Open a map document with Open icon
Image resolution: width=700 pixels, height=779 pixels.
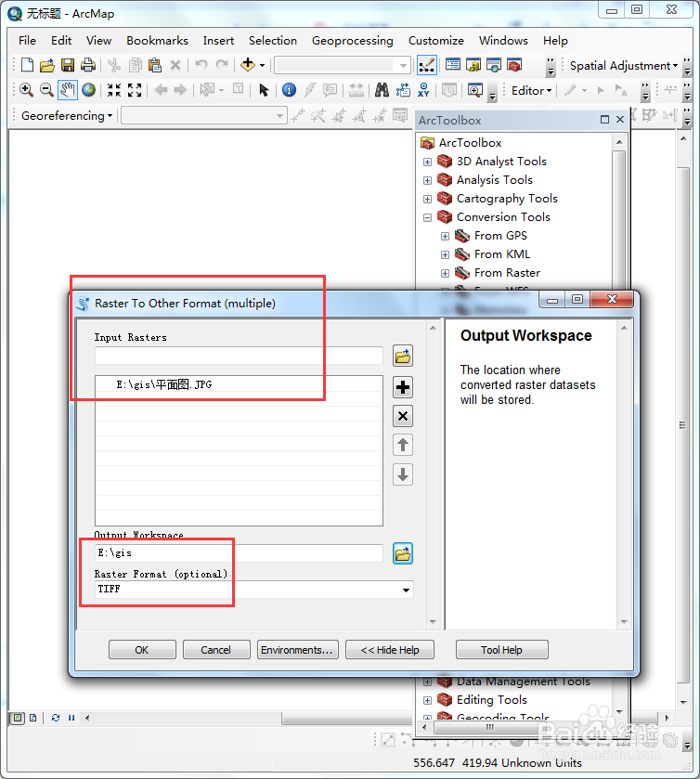pos(47,65)
